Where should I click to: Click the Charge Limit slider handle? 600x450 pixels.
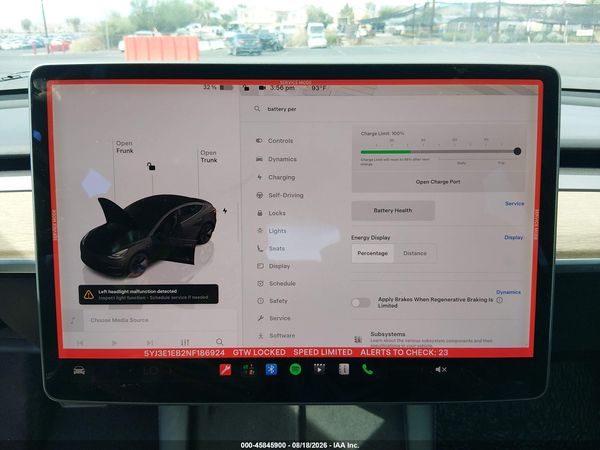click(x=517, y=152)
